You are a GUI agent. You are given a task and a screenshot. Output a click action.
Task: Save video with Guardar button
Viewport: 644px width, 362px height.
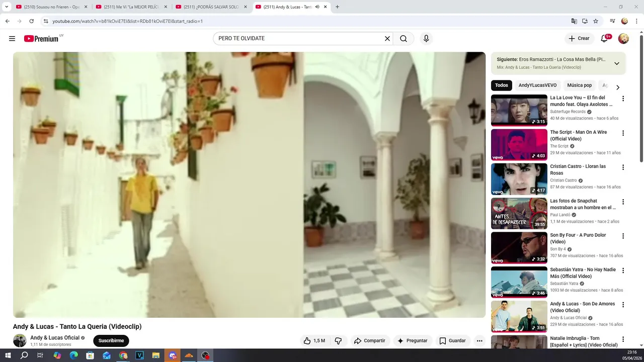[x=452, y=341]
